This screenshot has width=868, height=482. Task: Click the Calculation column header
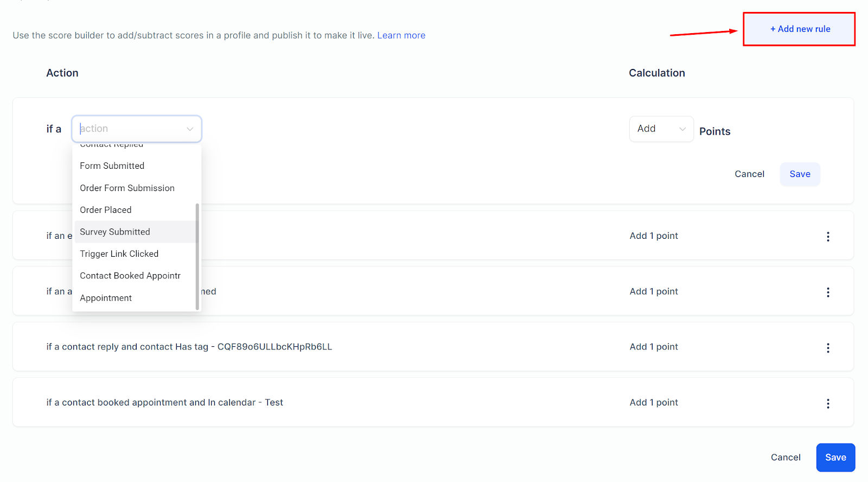pos(656,73)
